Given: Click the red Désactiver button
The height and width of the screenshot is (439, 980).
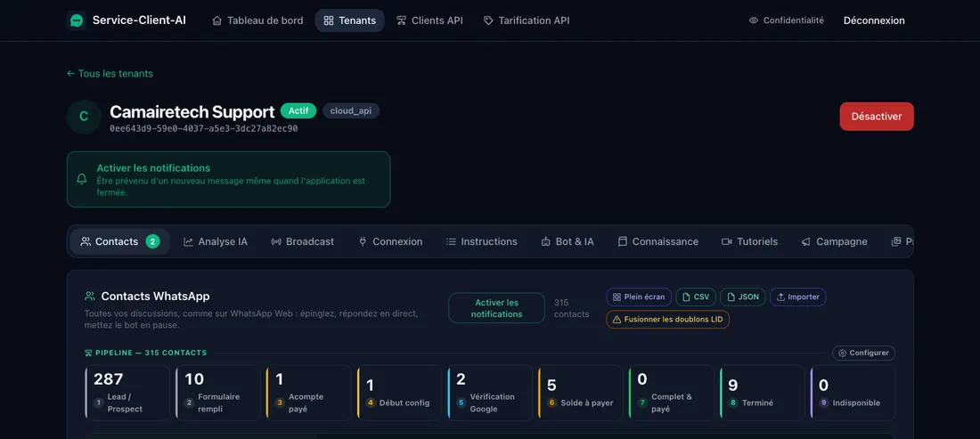Looking at the screenshot, I should click(877, 117).
